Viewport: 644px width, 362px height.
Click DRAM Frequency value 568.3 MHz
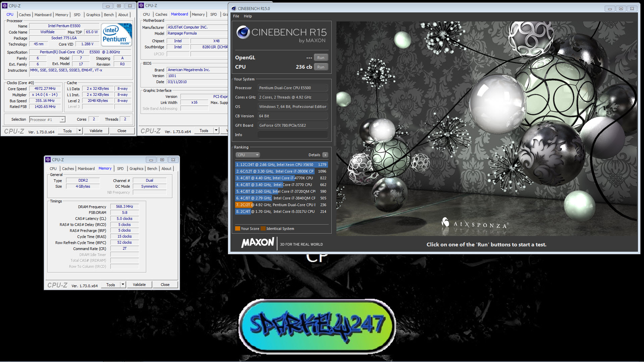pos(124,206)
